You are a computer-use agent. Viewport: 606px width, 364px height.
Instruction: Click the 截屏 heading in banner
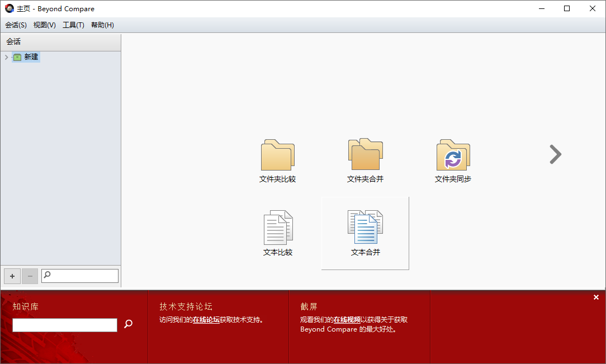(x=309, y=307)
